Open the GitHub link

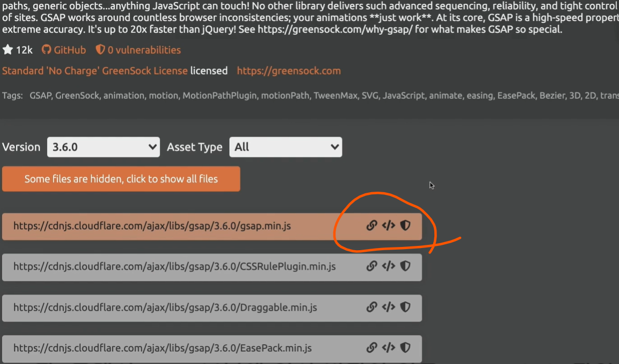point(70,50)
